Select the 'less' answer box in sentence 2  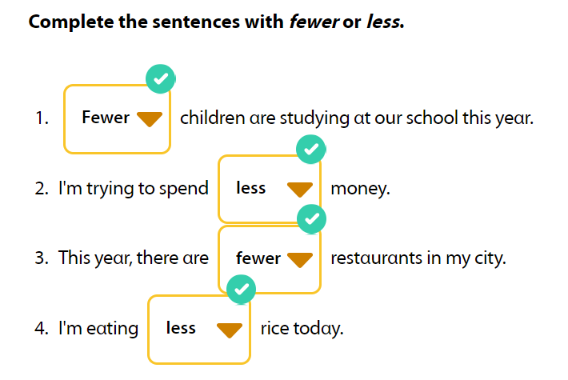pos(270,189)
